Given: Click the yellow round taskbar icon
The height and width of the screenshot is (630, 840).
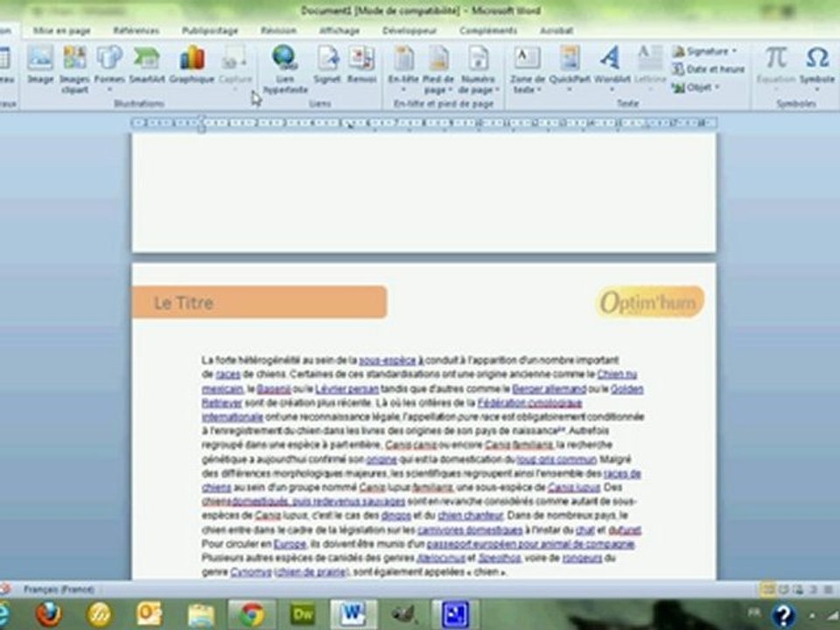Looking at the screenshot, I should pos(100,614).
